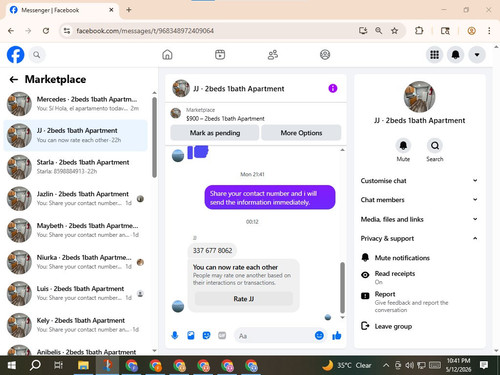Open Chrome three-dot menu
This screenshot has height=375, width=500.
pos(489,31)
